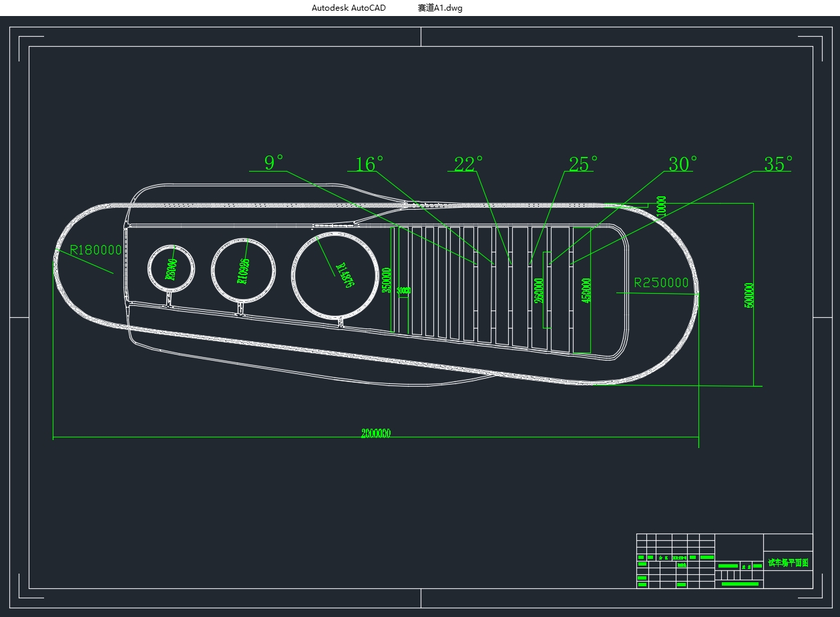This screenshot has height=617, width=840.
Task: Select the 9° angle label
Action: [274, 162]
